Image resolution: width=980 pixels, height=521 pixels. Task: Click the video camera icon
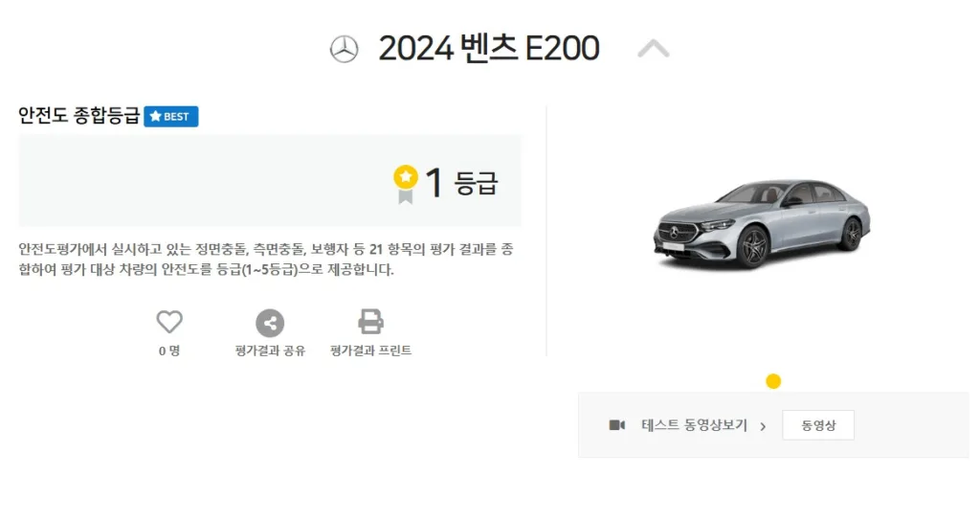coord(617,425)
